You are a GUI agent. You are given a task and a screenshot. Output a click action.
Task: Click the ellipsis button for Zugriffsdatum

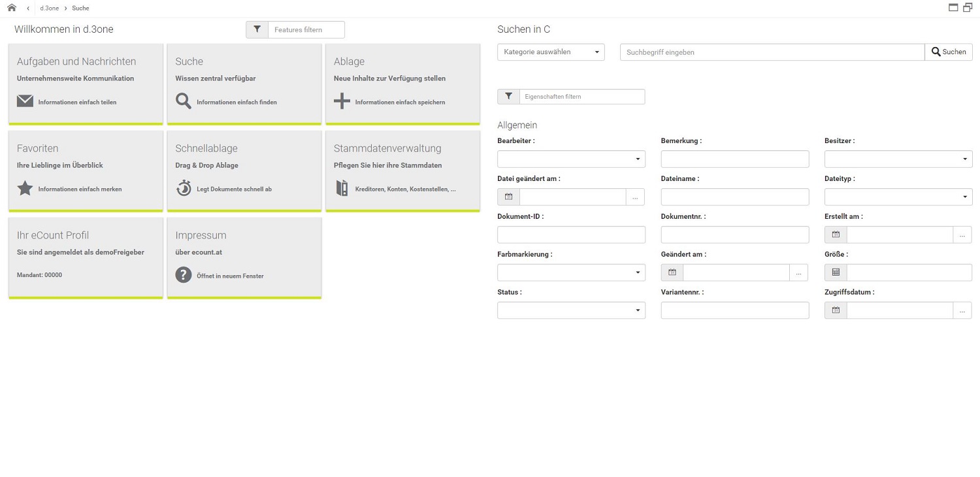962,310
